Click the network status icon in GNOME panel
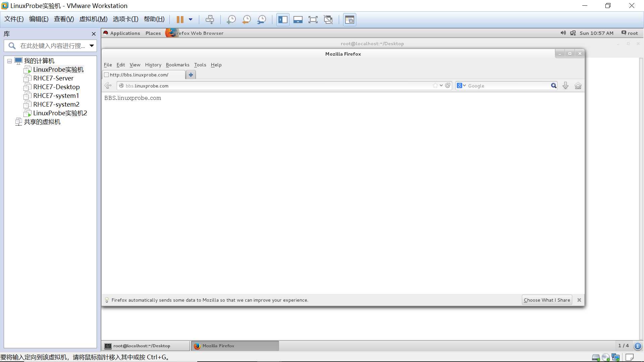 point(573,33)
